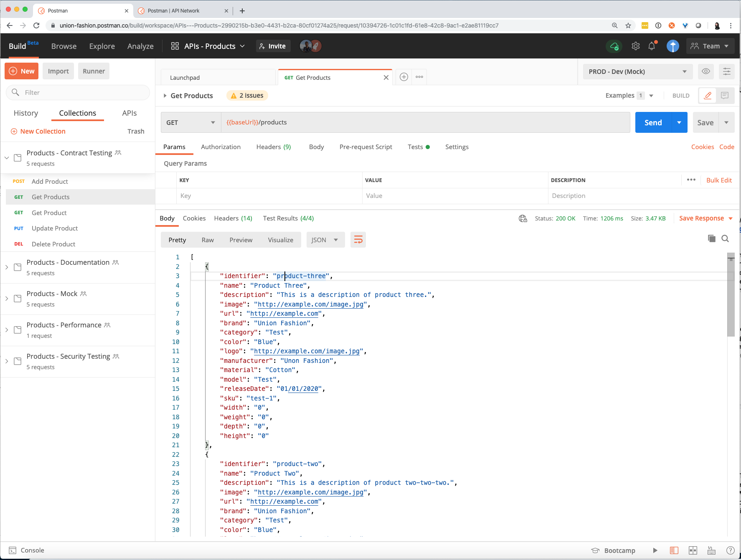Select the Raw response view

(208, 240)
